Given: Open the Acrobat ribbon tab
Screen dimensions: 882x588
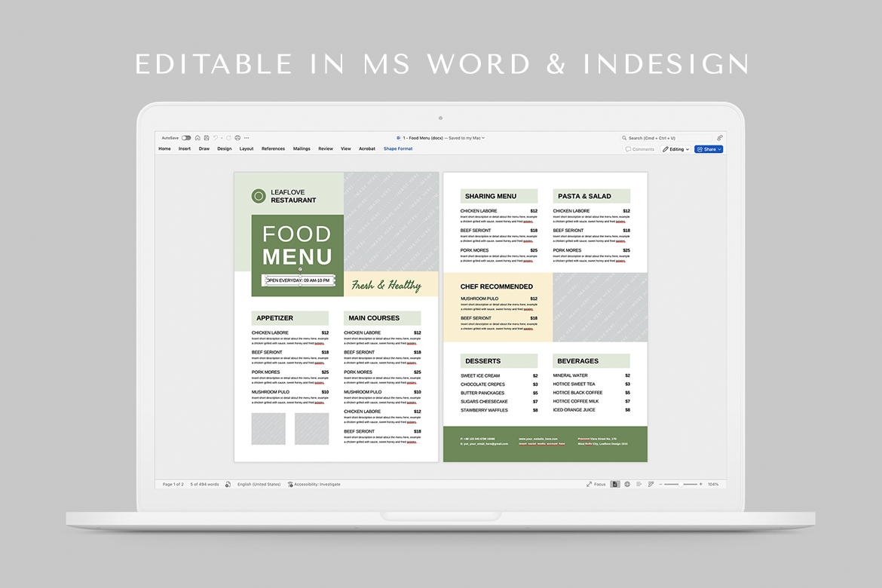Looking at the screenshot, I should click(x=367, y=149).
